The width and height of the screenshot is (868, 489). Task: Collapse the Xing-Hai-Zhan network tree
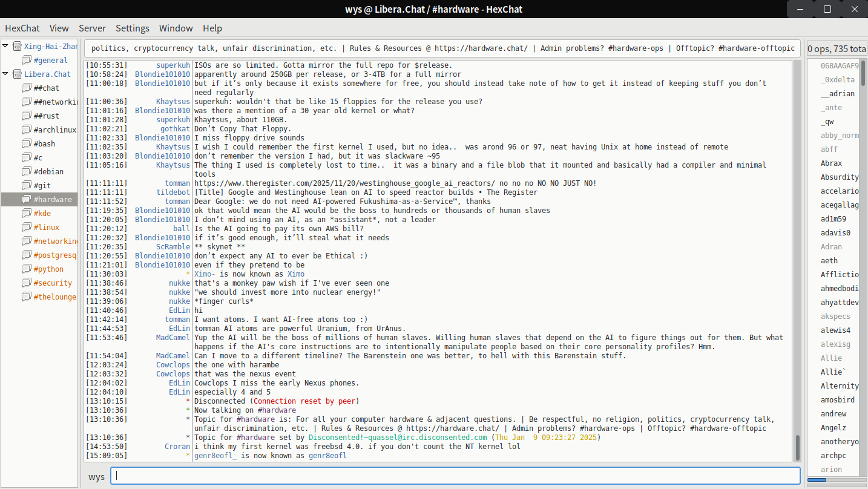[x=6, y=46]
